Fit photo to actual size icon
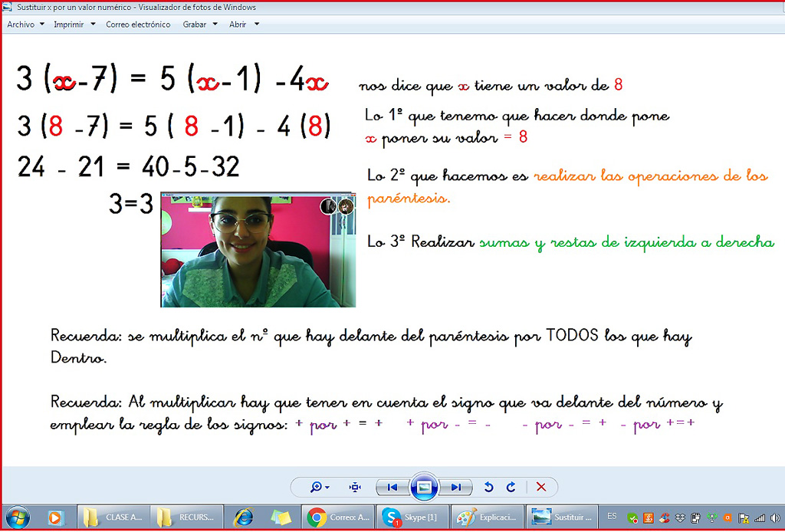This screenshot has width=785, height=532. 355,487
